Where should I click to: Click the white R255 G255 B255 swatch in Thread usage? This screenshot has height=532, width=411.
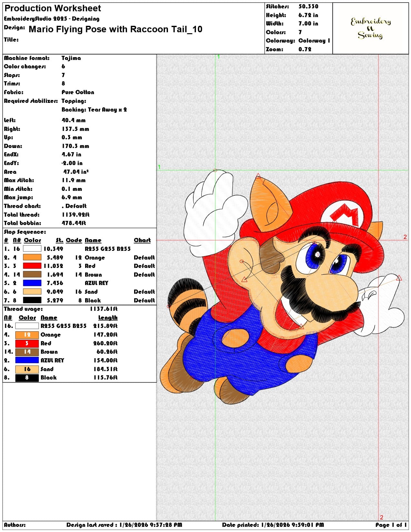pyautogui.click(x=27, y=326)
